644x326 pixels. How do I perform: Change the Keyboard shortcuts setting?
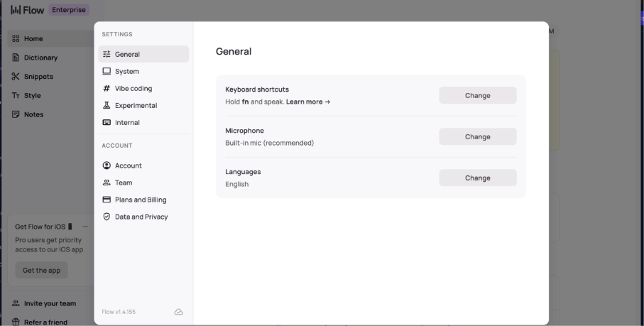[477, 95]
